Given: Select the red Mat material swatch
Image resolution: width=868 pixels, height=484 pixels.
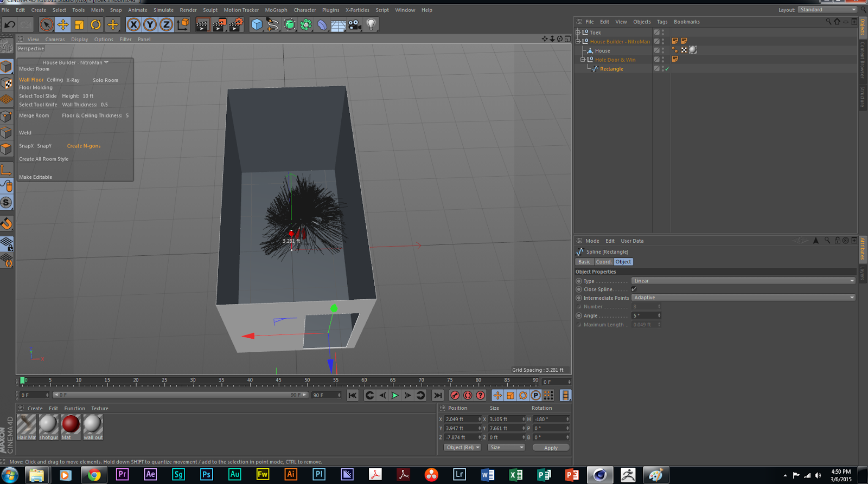Looking at the screenshot, I should 71,424.
